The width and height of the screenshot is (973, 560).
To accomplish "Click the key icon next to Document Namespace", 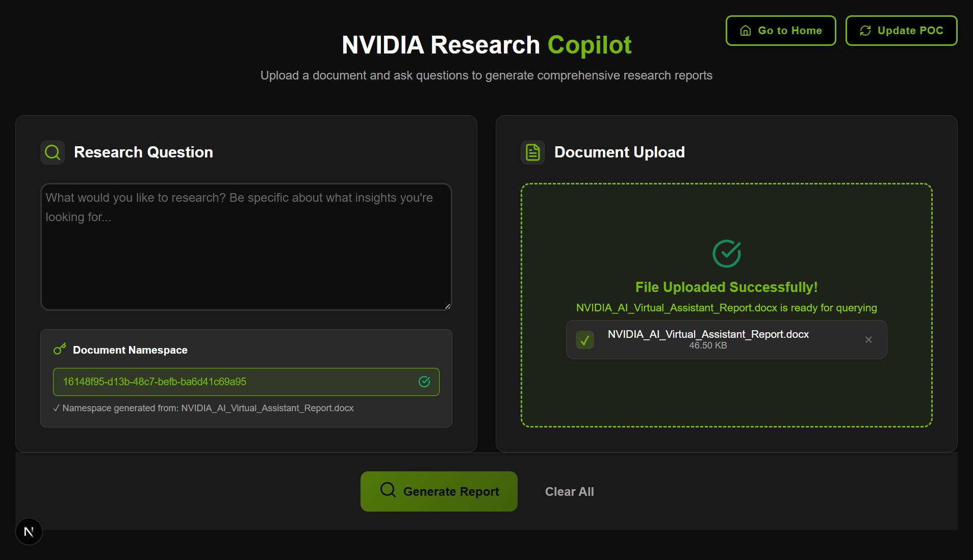I will [x=60, y=350].
